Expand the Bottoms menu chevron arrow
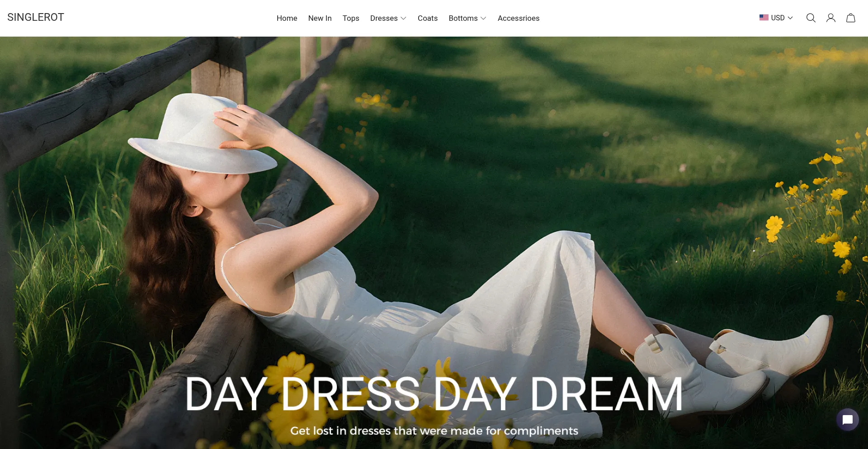Image resolution: width=868 pixels, height=449 pixels. (x=483, y=19)
